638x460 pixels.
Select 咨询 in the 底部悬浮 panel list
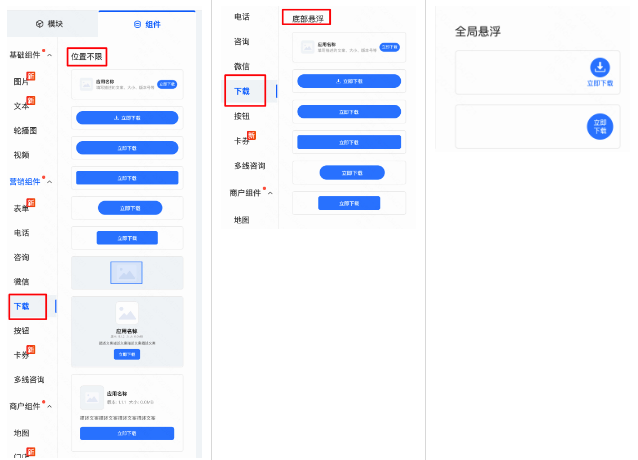tap(242, 41)
